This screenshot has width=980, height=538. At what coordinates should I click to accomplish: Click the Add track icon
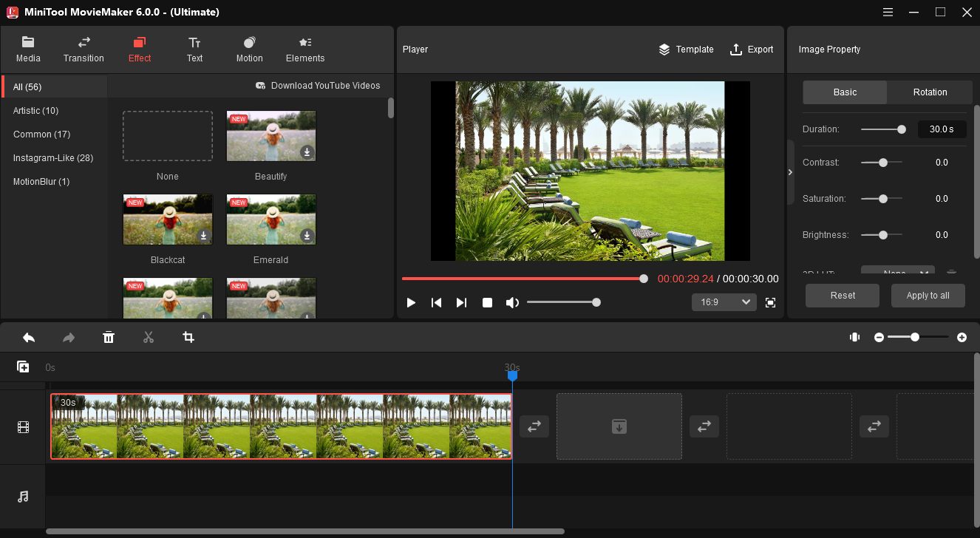click(23, 367)
